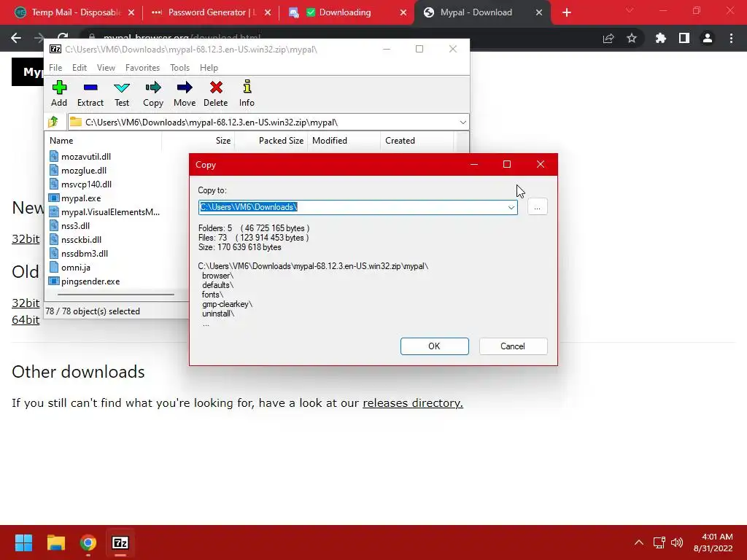
Task: Select pingsender.exe in the file list
Action: click(90, 281)
